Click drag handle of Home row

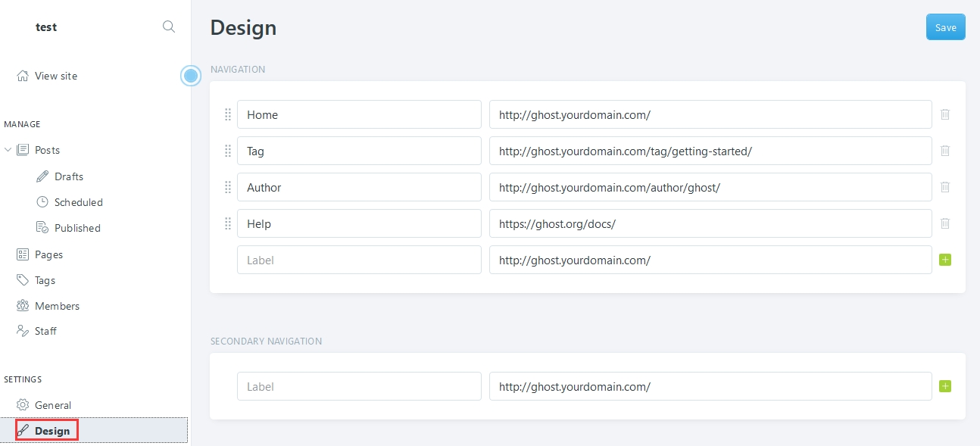[228, 115]
